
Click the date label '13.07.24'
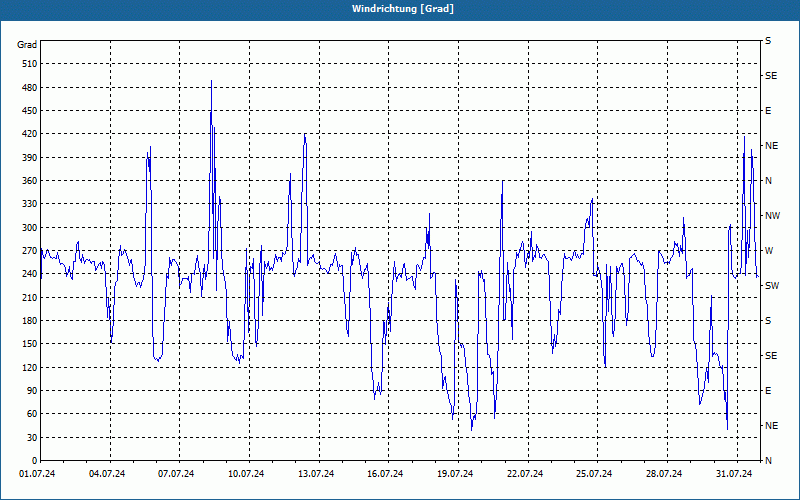click(316, 474)
